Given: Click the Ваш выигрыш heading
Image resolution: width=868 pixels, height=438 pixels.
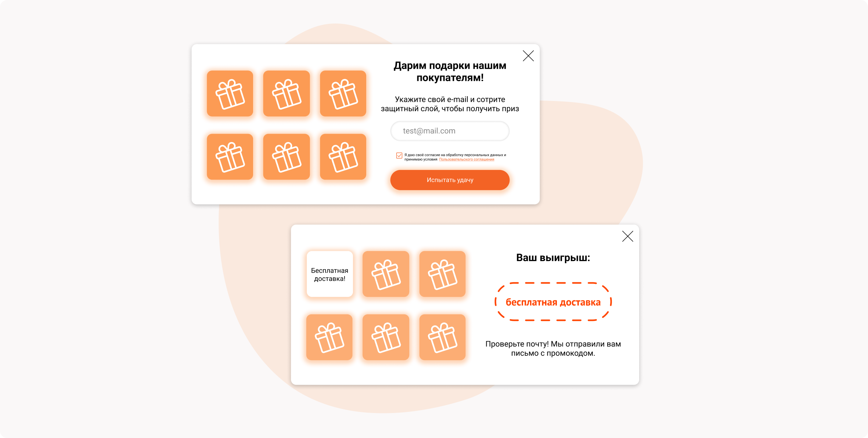Looking at the screenshot, I should 553,258.
